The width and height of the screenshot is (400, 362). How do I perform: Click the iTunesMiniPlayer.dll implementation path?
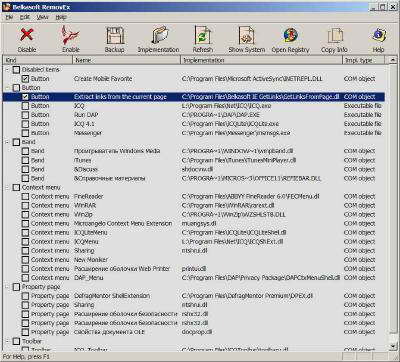point(239,160)
